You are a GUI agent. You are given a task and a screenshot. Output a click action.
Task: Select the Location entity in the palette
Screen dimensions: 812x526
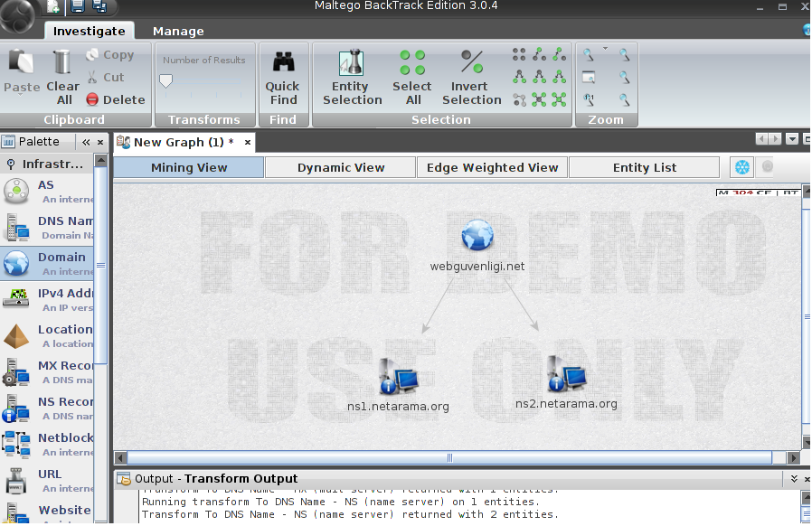47,336
